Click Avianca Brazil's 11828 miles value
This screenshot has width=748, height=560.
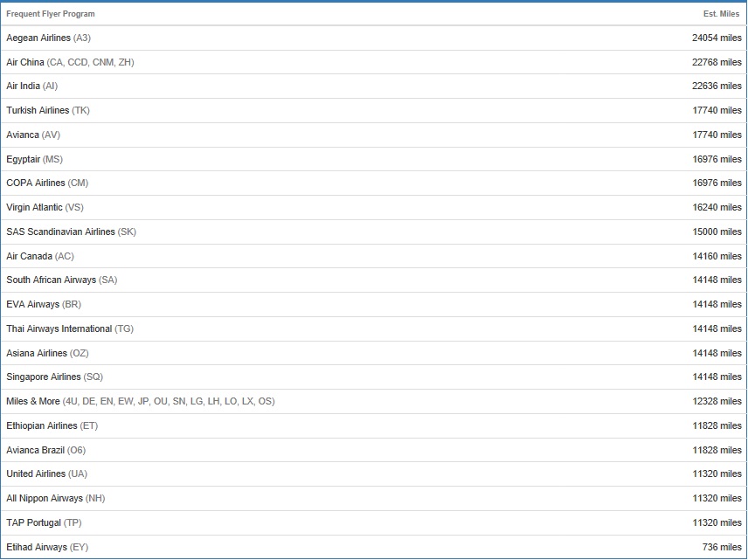[x=717, y=450]
